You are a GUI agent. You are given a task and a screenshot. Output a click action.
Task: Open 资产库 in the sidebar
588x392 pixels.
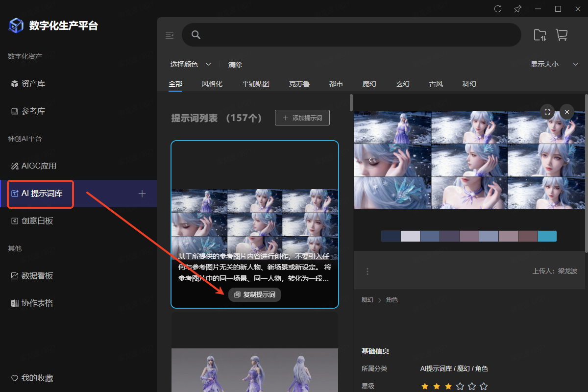click(x=33, y=84)
